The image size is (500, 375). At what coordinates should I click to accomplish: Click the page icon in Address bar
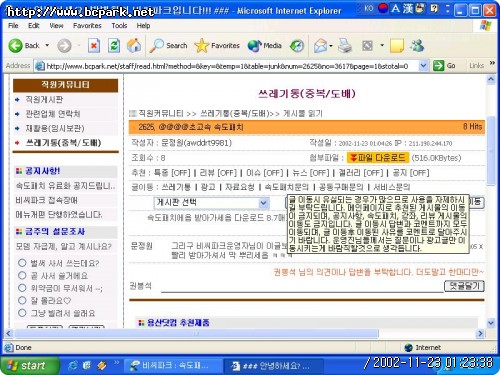coord(40,66)
